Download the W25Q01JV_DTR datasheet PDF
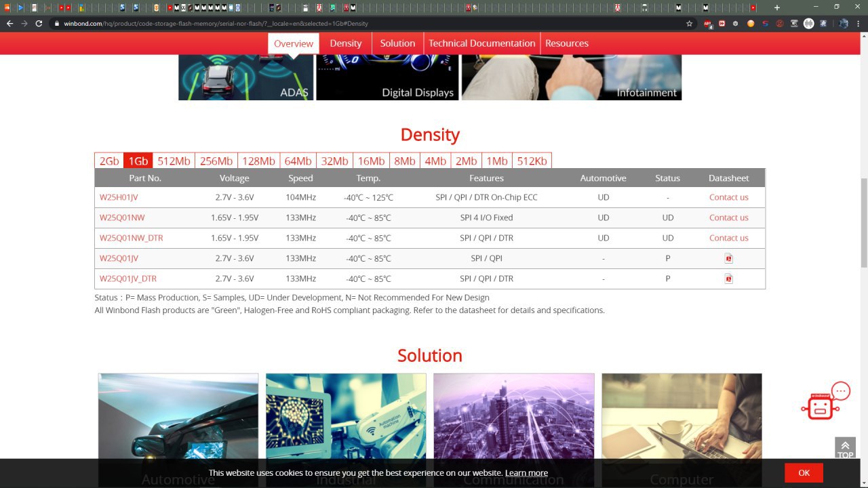The height and width of the screenshot is (488, 868). click(x=728, y=279)
